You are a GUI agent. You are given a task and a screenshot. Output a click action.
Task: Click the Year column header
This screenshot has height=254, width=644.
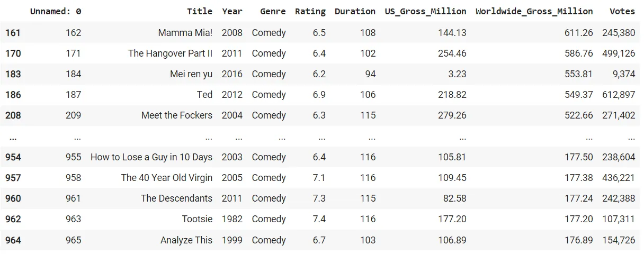pyautogui.click(x=232, y=11)
